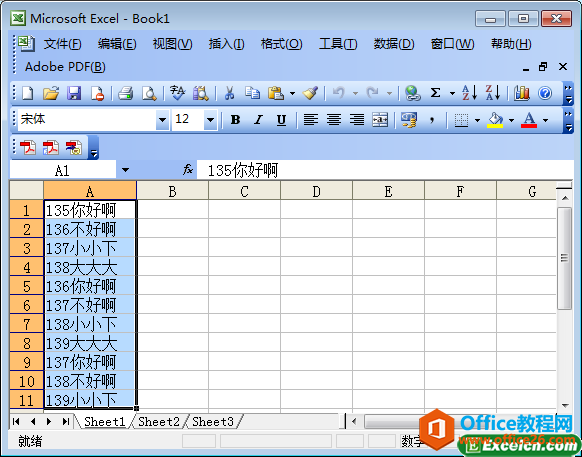Launch the Chart Wizard
Viewport: 582px width, 457px height.
pyautogui.click(x=521, y=93)
